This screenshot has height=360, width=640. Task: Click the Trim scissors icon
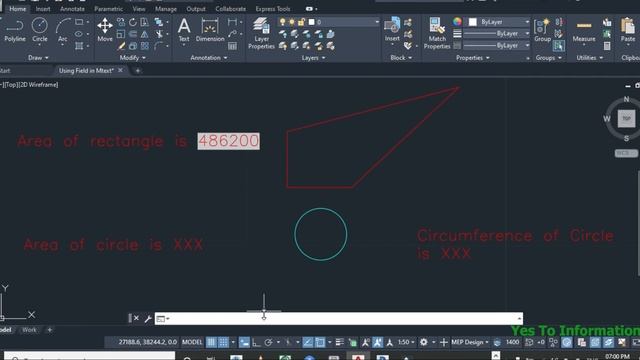tap(159, 34)
